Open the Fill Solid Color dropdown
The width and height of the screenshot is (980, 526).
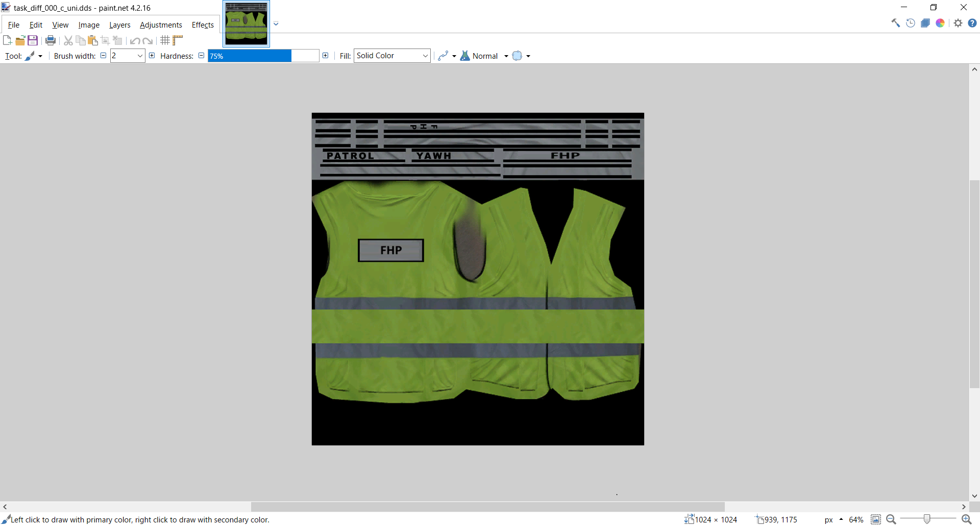coord(392,56)
